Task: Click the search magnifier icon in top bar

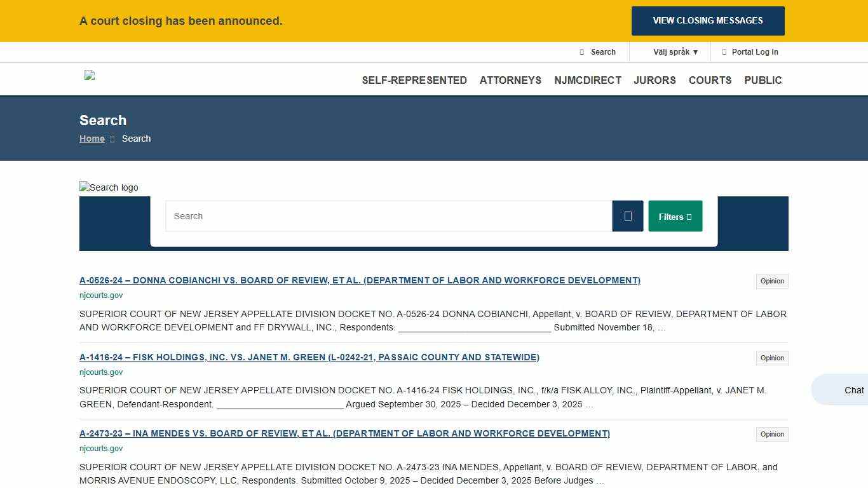Action: click(x=583, y=51)
